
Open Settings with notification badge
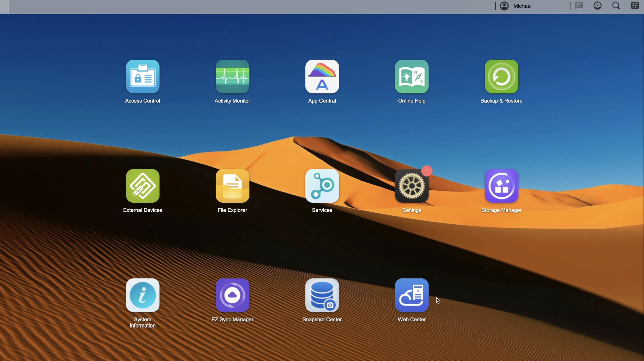pyautogui.click(x=412, y=186)
